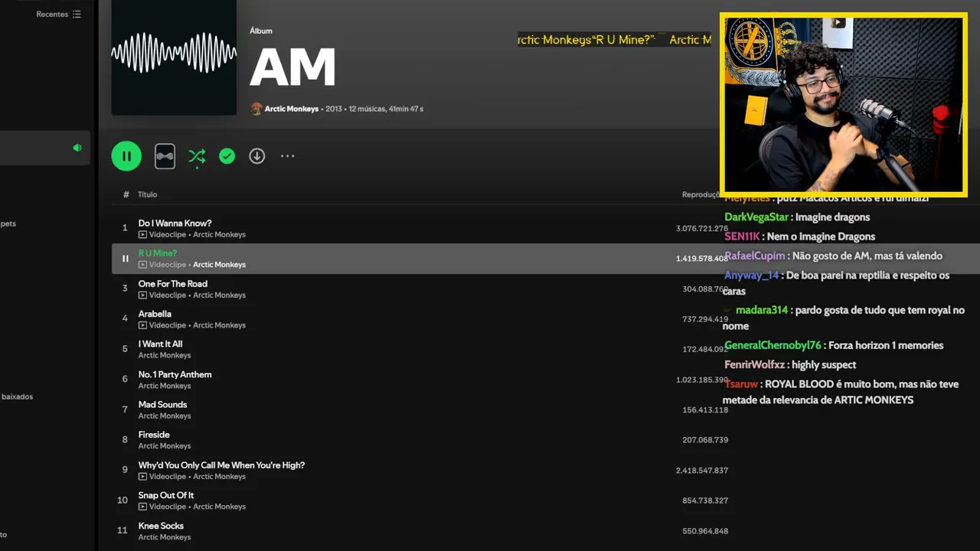Screen dimensions: 980x551
Task: Select the Arabella track
Action: (155, 314)
